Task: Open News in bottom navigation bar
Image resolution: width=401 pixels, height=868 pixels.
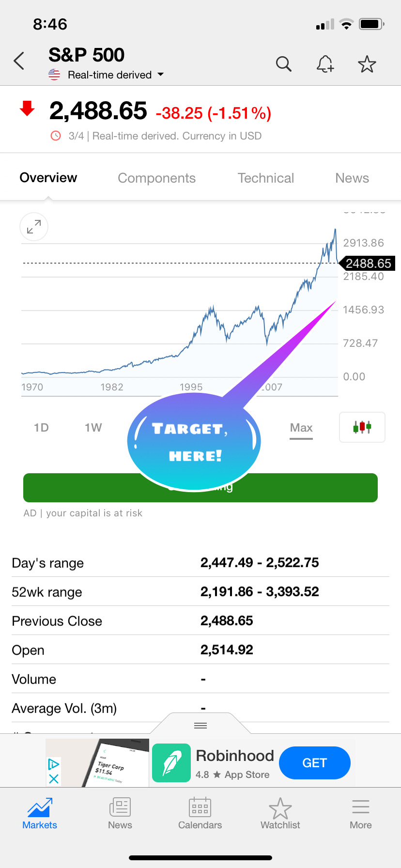Action: [x=120, y=814]
